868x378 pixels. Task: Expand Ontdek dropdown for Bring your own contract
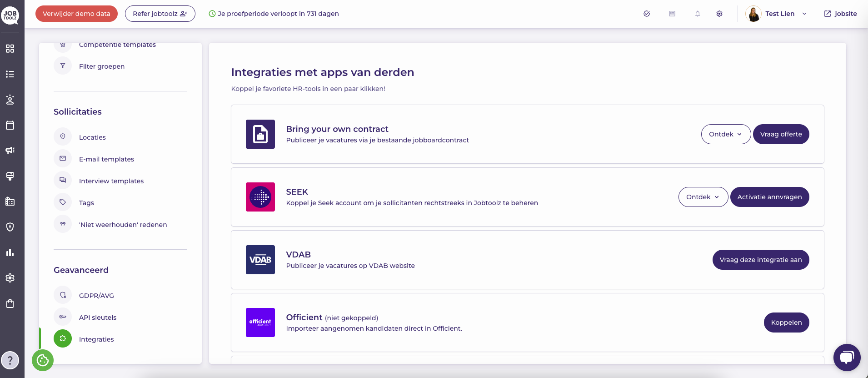(726, 134)
